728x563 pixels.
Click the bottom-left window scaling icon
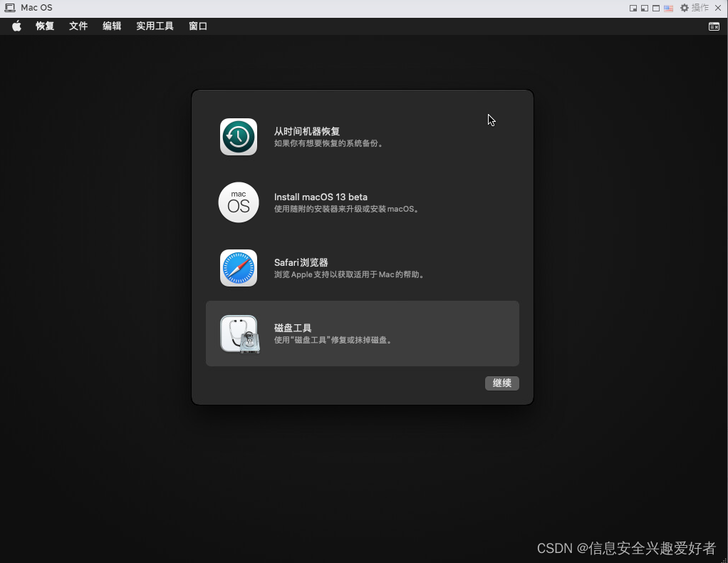pyautogui.click(x=645, y=8)
